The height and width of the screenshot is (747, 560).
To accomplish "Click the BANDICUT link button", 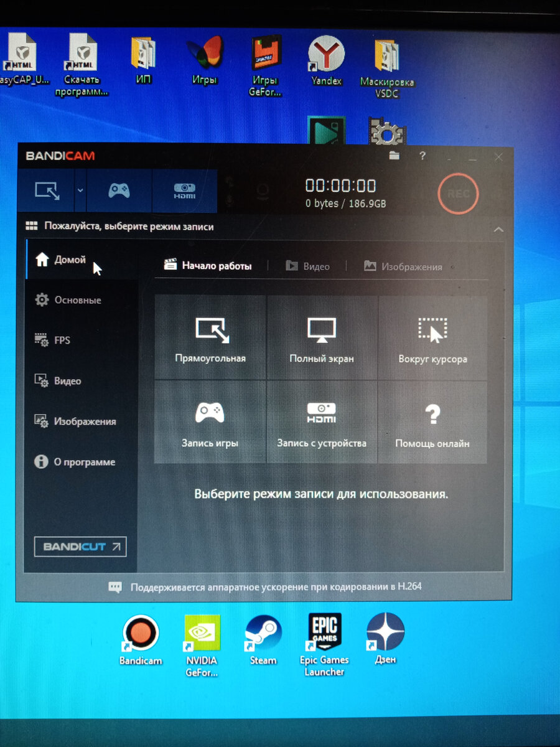I will pos(80,547).
